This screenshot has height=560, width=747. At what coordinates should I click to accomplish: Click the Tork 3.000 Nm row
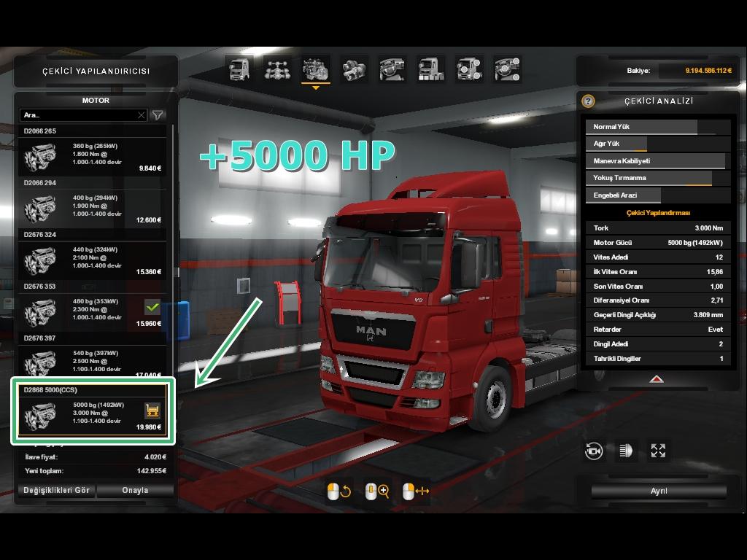point(658,228)
